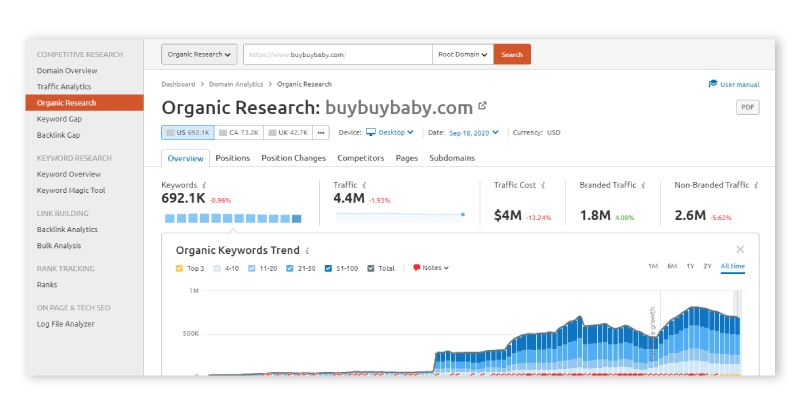The image size is (800, 401).
Task: Open Domain Overview in sidebar
Action: click(67, 70)
